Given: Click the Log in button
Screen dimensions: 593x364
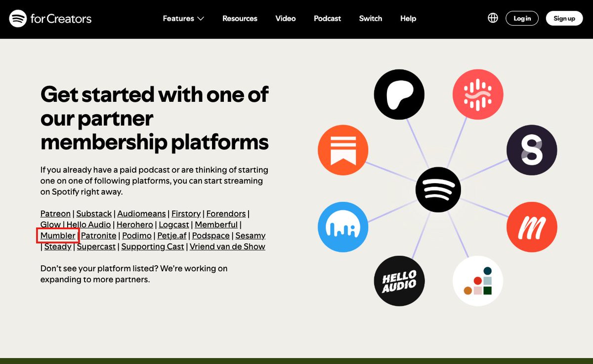Looking at the screenshot, I should tap(522, 18).
